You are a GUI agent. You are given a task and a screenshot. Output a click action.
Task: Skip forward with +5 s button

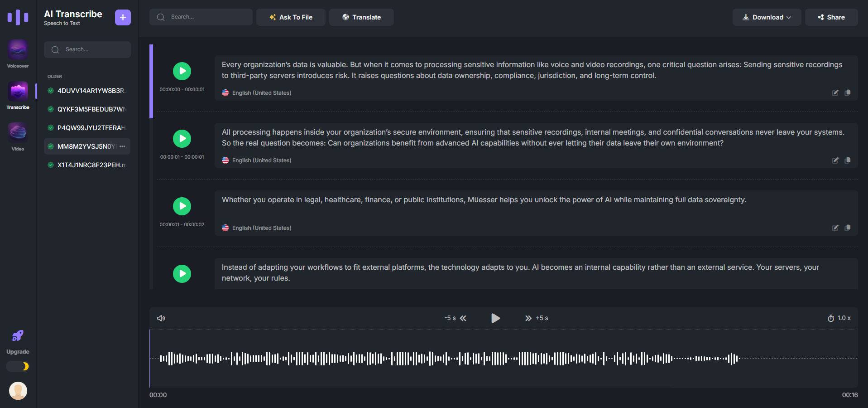(536, 318)
